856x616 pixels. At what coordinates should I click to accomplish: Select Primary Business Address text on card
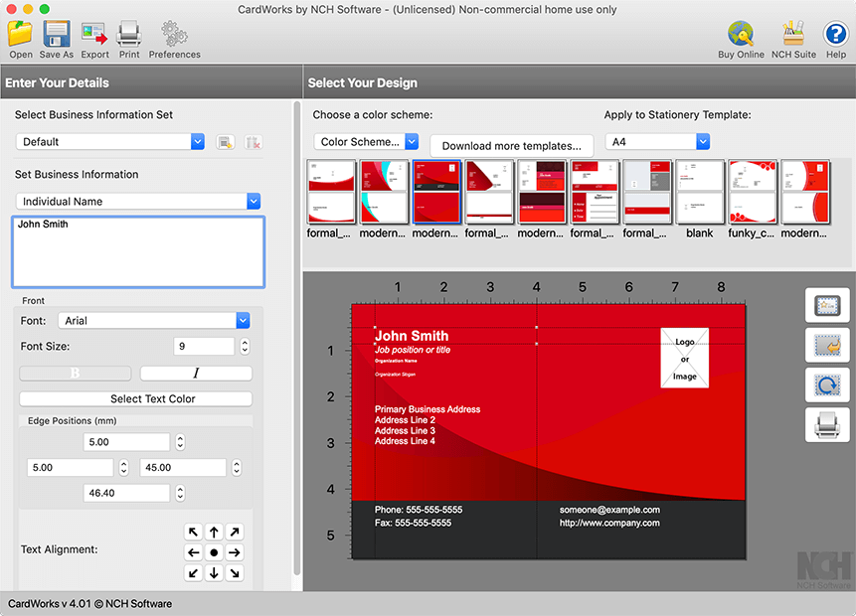coord(428,409)
